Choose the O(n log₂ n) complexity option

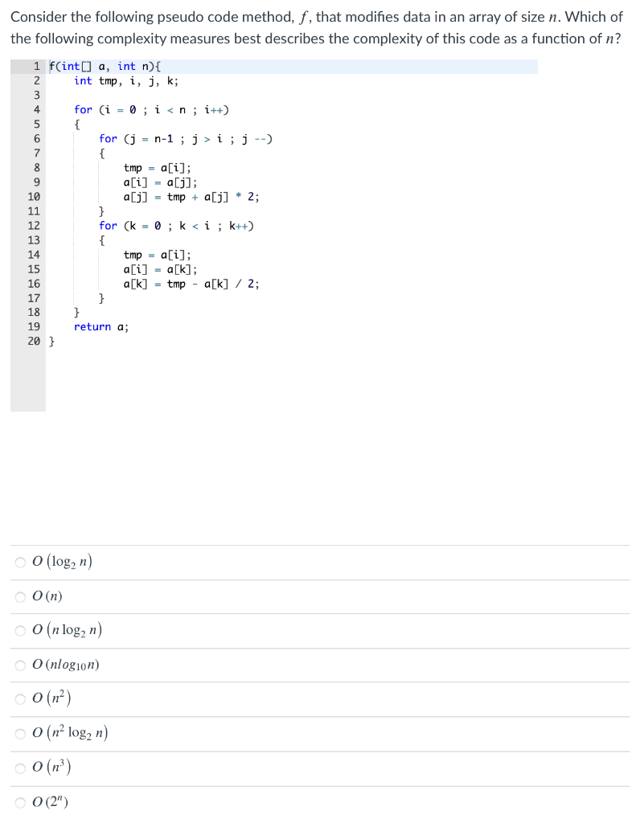point(19,630)
